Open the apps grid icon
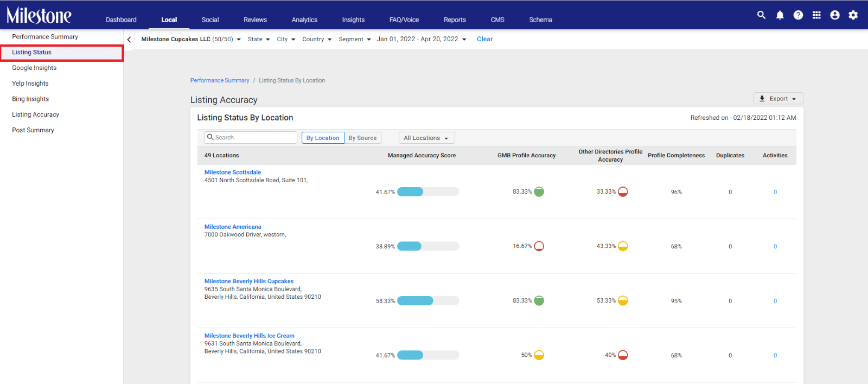The height and width of the screenshot is (384, 868). coord(816,15)
